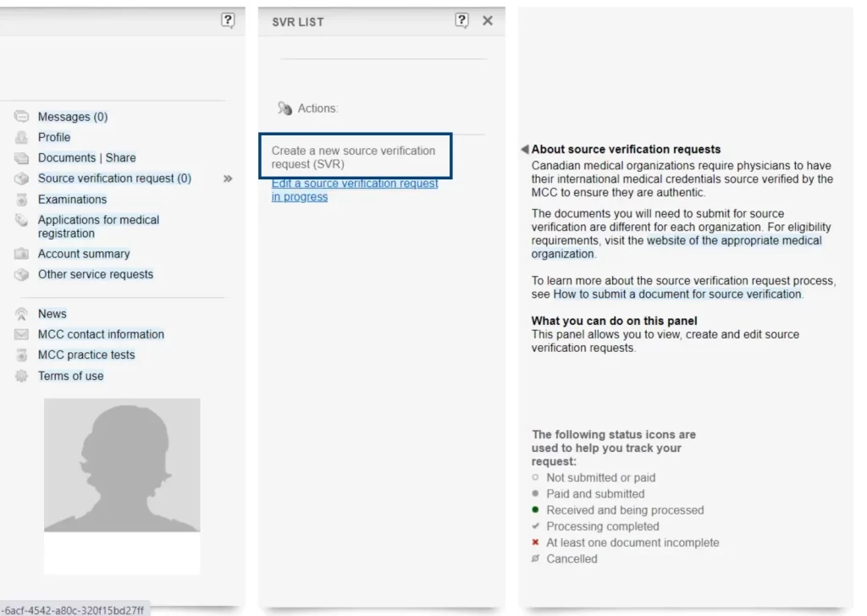
Task: Click Create a new source verification request
Action: [x=353, y=157]
